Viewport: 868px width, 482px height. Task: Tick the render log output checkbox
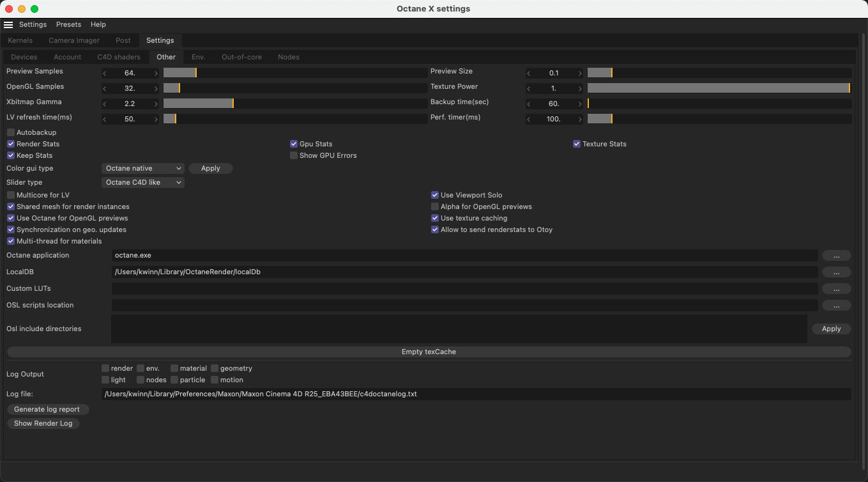[x=105, y=368]
